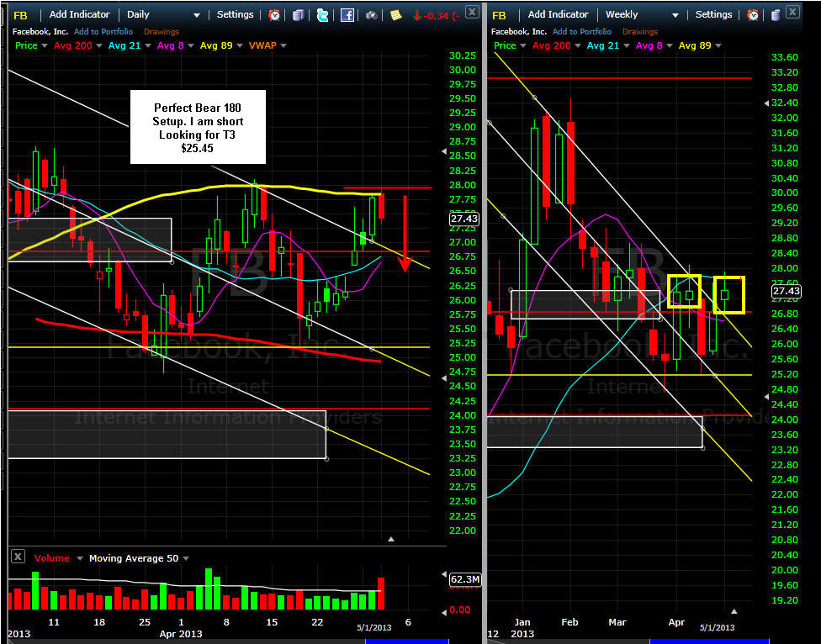
Task: Click the camera snapshot icon
Action: click(x=372, y=15)
